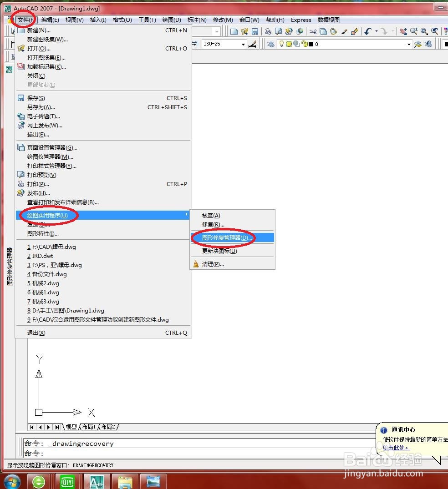This screenshot has width=448, height=489.
Task: Toggle layer 0 freeze sun icon
Action: [289, 44]
